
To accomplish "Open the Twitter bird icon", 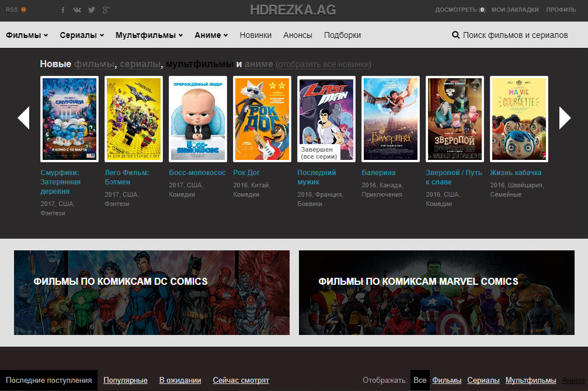I will coord(92,10).
